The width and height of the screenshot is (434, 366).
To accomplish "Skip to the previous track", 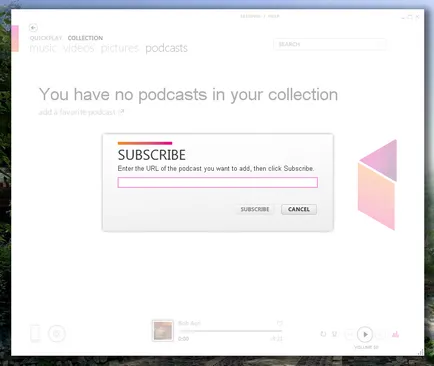I will click(350, 334).
